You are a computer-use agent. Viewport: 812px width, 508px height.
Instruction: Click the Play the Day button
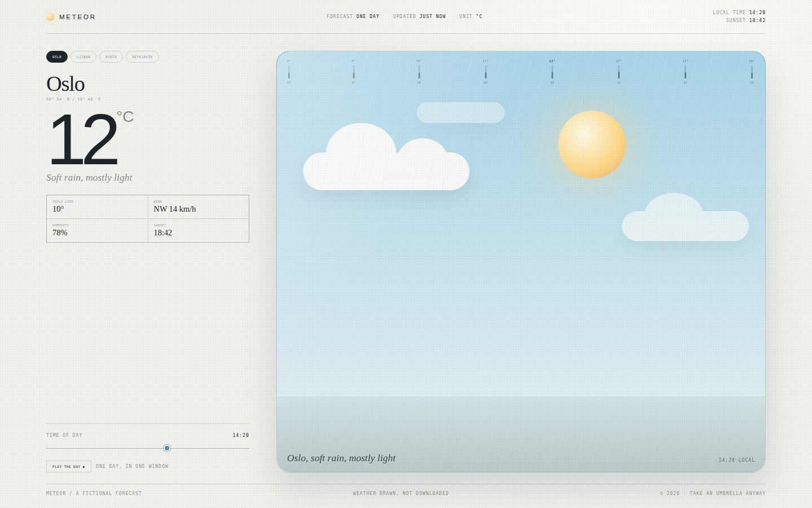pos(69,467)
